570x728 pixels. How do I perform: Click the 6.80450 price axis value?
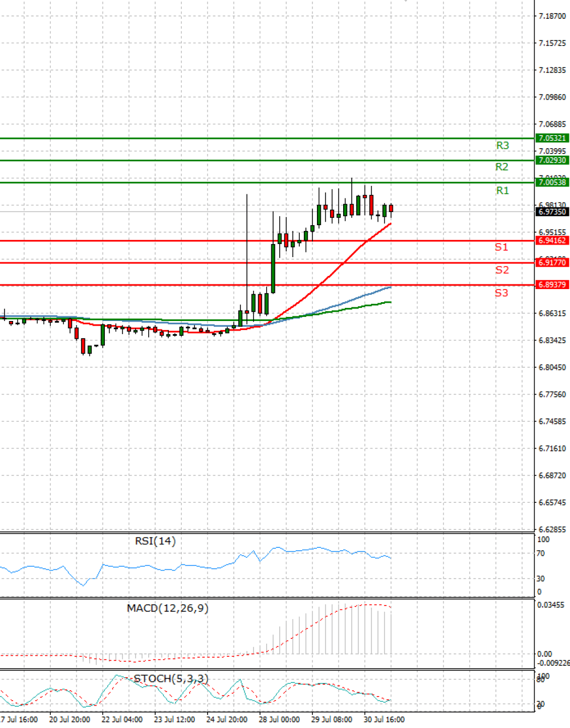point(552,367)
